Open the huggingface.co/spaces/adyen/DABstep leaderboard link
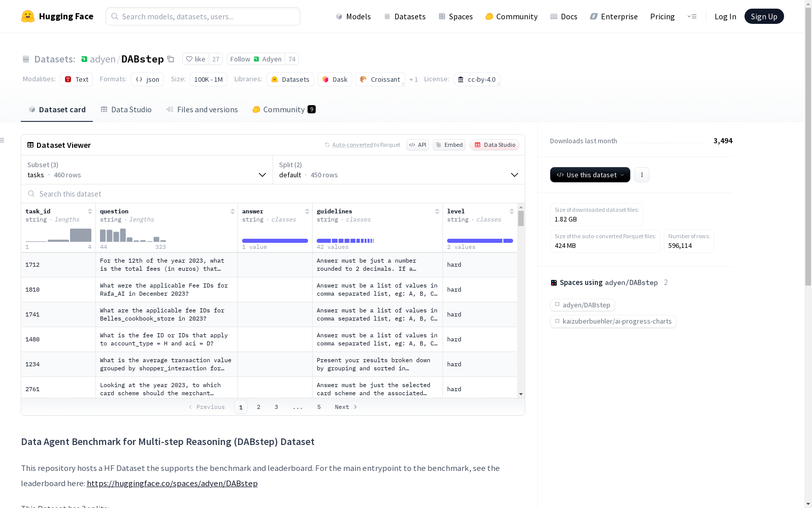This screenshot has height=508, width=812. click(x=172, y=483)
